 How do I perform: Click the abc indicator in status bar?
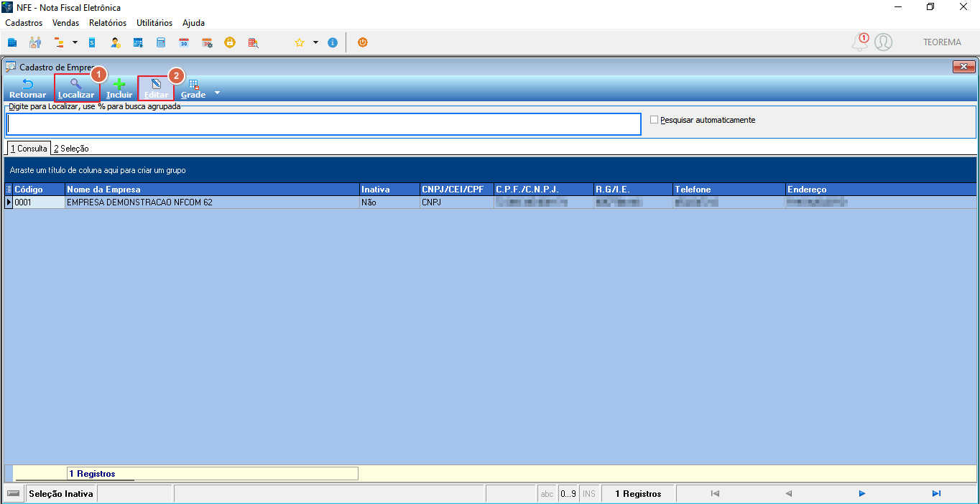click(547, 494)
